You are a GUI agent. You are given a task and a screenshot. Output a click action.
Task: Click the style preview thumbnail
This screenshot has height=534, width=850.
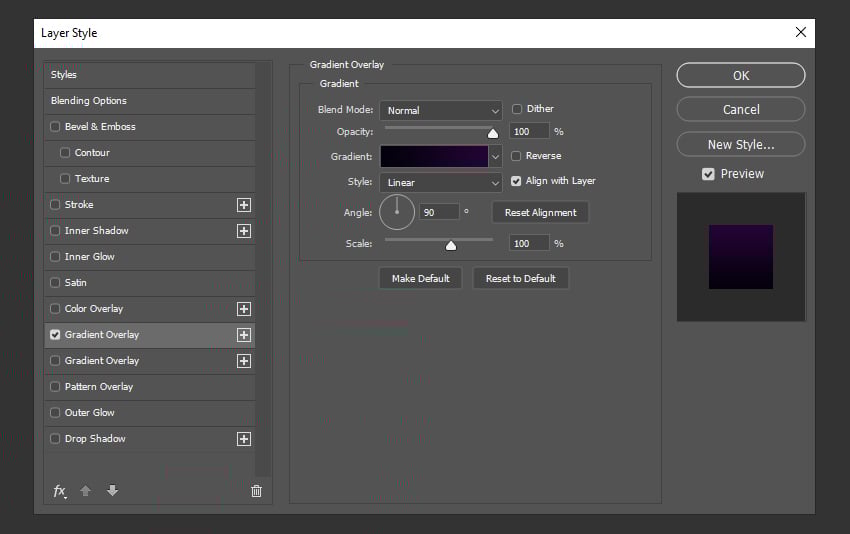click(x=741, y=257)
